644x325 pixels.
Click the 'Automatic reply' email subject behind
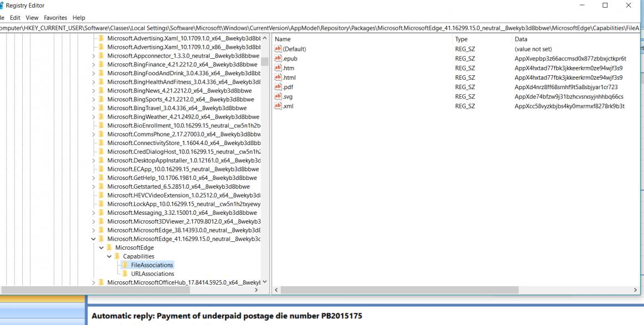(x=226, y=316)
